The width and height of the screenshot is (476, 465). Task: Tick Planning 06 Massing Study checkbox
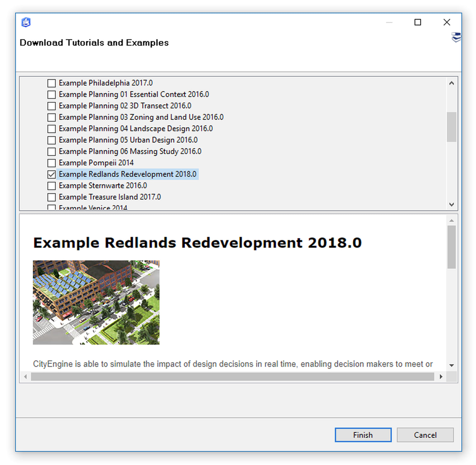click(x=51, y=151)
